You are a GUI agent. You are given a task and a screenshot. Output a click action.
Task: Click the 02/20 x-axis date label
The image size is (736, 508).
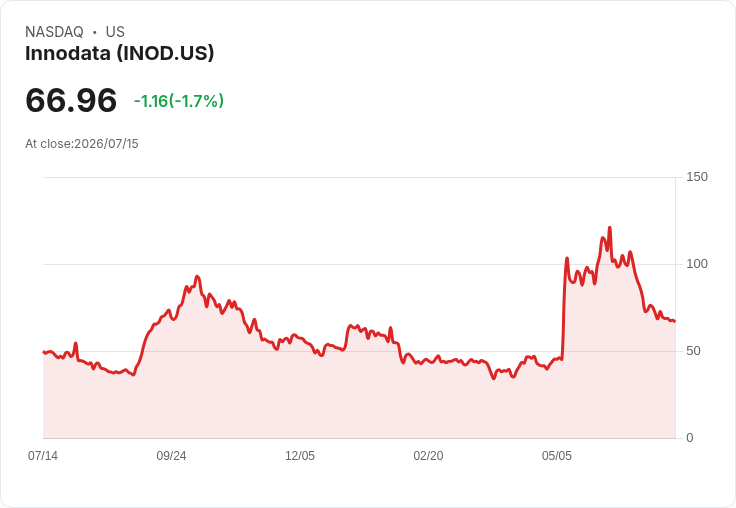click(x=428, y=456)
